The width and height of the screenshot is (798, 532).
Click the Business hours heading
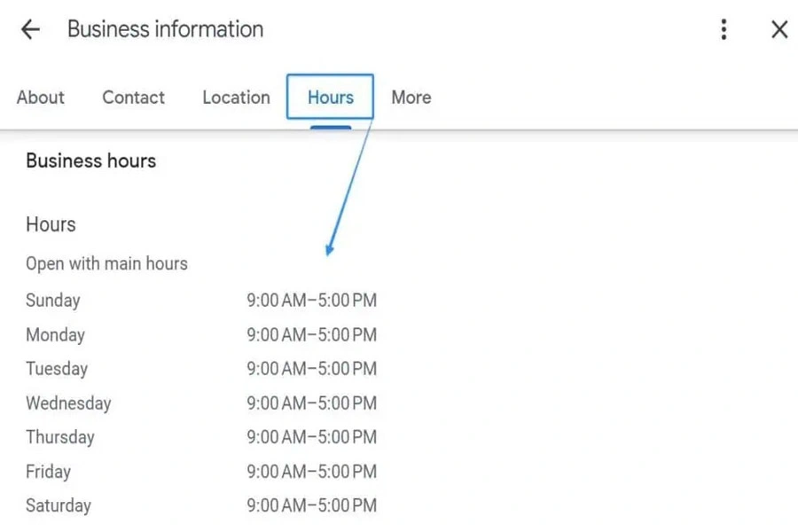pyautogui.click(x=90, y=160)
